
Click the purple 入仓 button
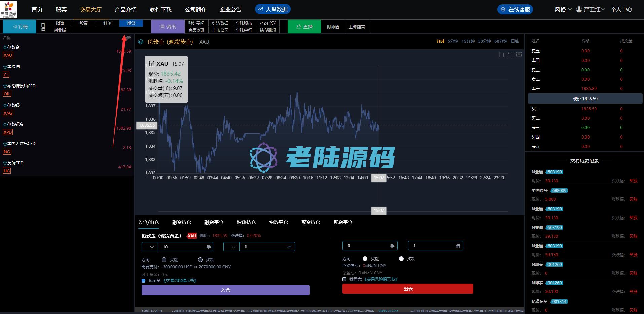(x=225, y=290)
